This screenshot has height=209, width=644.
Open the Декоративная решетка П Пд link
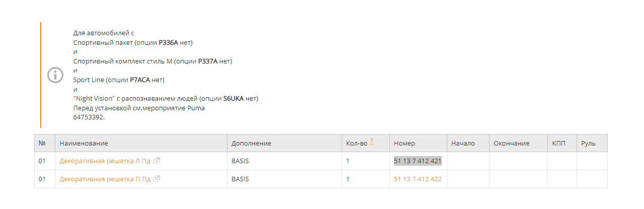[x=105, y=179]
